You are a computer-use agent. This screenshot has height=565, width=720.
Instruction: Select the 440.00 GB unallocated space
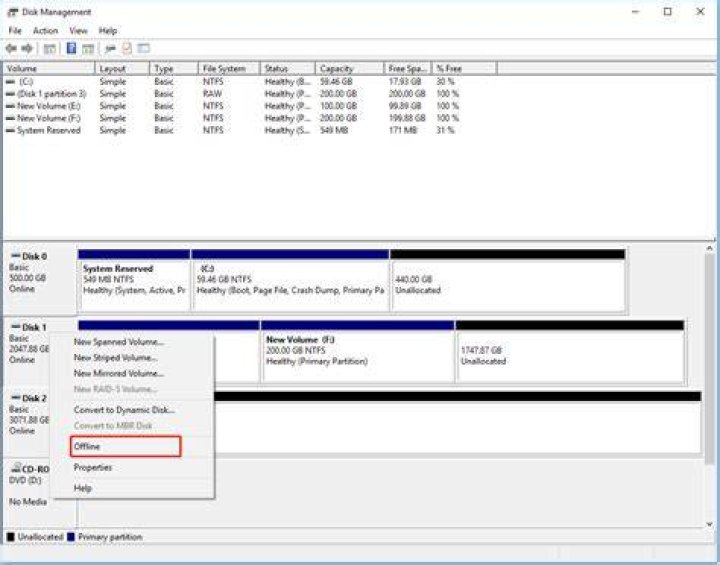point(508,280)
